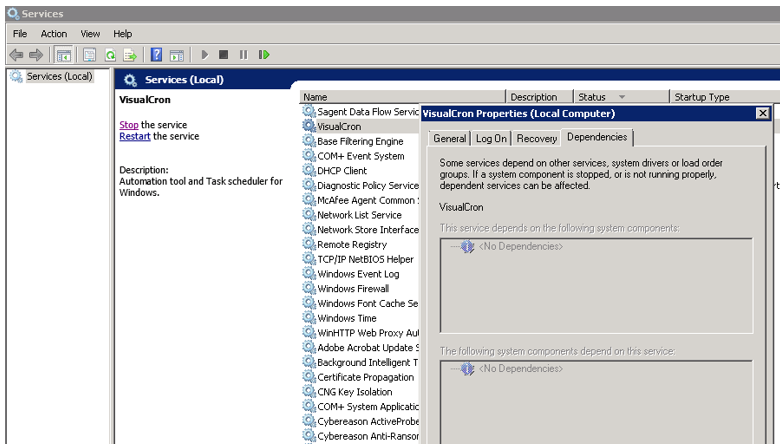Switch to the Recovery tab
This screenshot has width=780, height=444.
(537, 139)
